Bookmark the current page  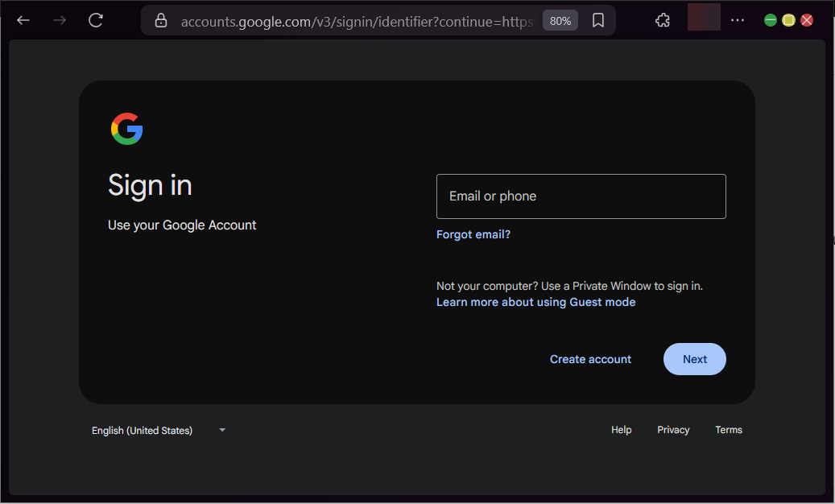597,20
